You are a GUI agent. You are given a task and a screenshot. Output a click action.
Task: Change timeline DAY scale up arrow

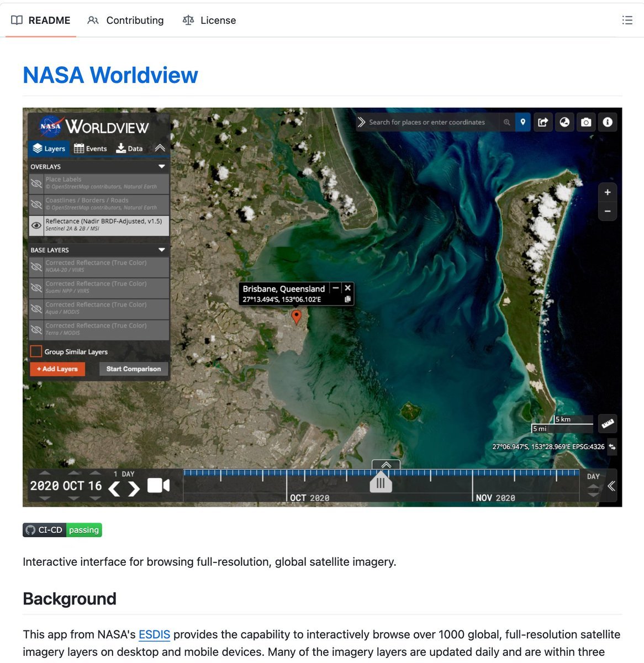pyautogui.click(x=593, y=487)
